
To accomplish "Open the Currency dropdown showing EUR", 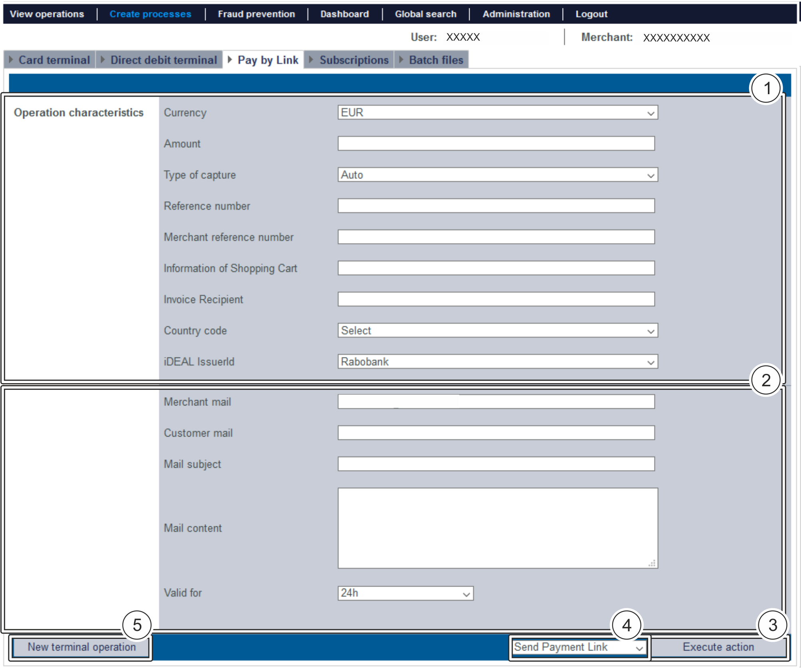I will (x=497, y=113).
